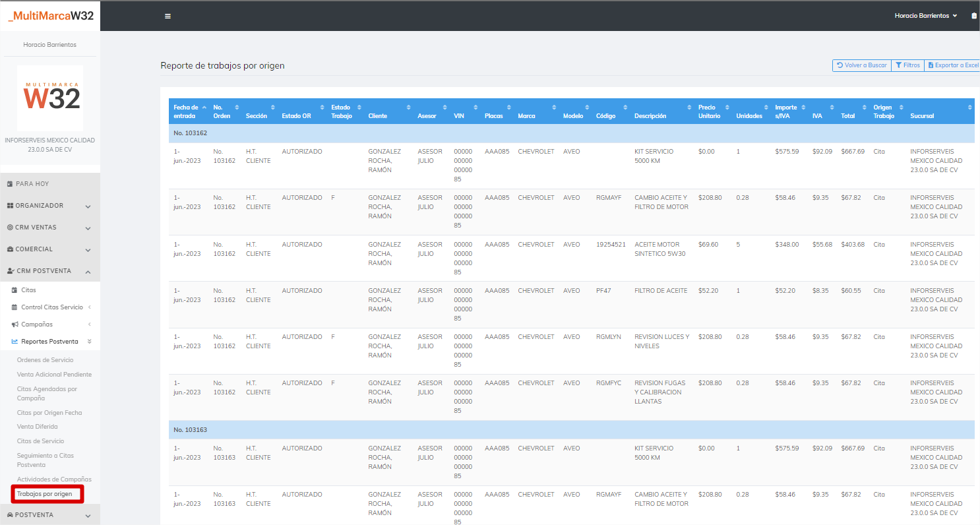Click the RGMLYN code cell
This screenshot has width=980, height=525.
coord(609,337)
